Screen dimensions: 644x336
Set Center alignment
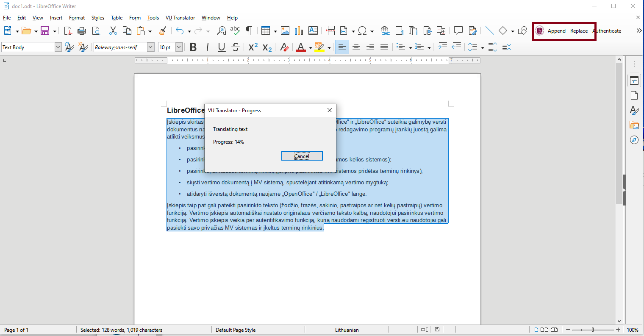[356, 47]
